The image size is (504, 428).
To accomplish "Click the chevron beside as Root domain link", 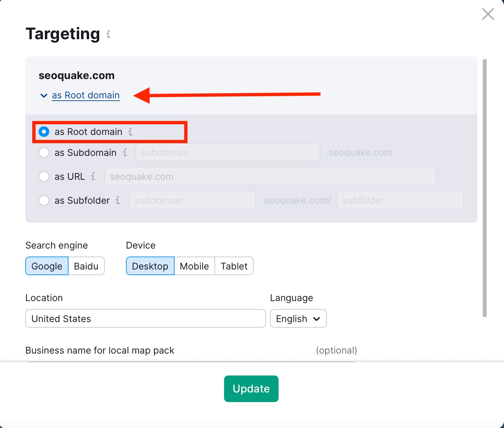I will pos(44,96).
